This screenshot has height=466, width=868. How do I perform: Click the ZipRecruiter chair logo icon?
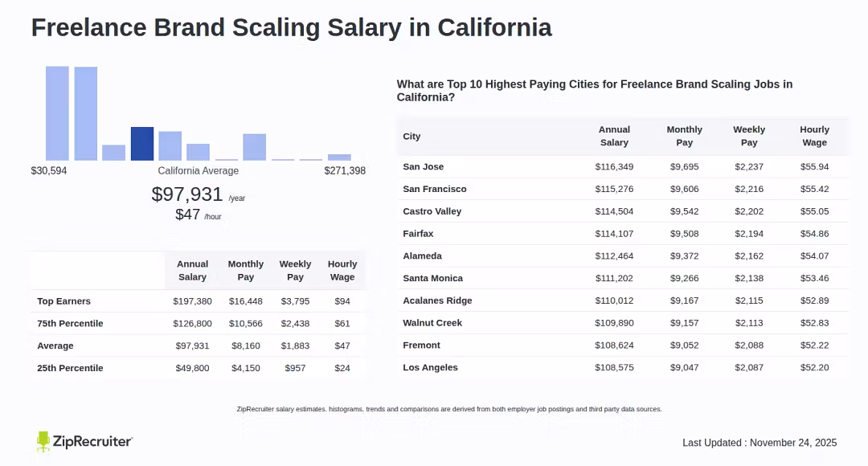[x=43, y=441]
